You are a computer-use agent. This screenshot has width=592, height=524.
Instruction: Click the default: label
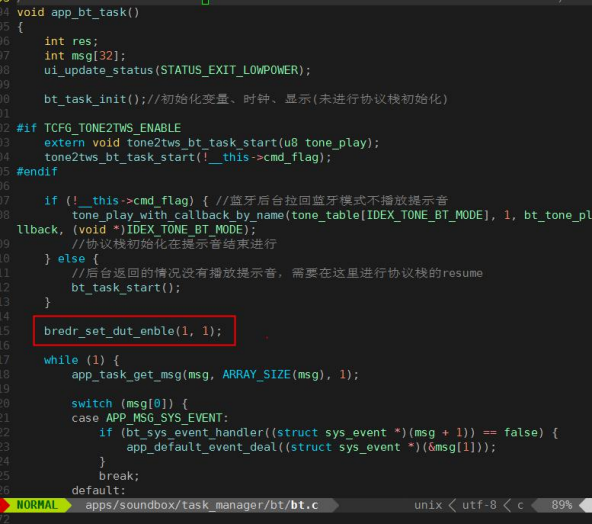98,491
